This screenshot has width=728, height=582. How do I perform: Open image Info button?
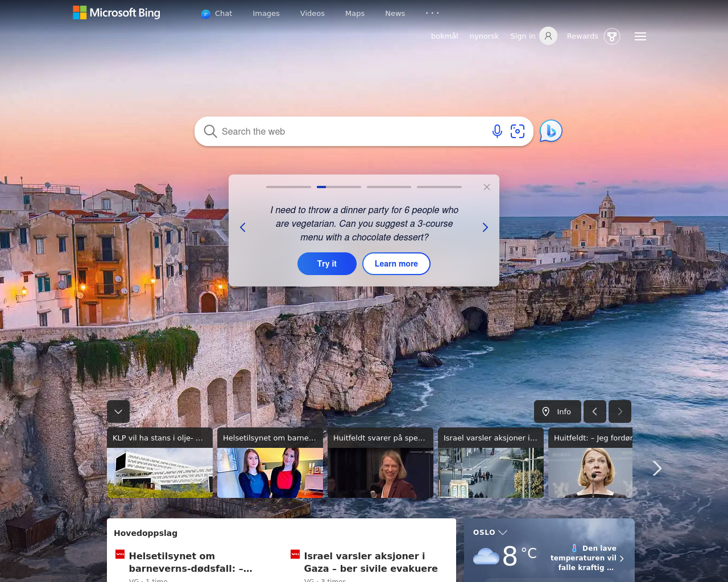click(557, 411)
